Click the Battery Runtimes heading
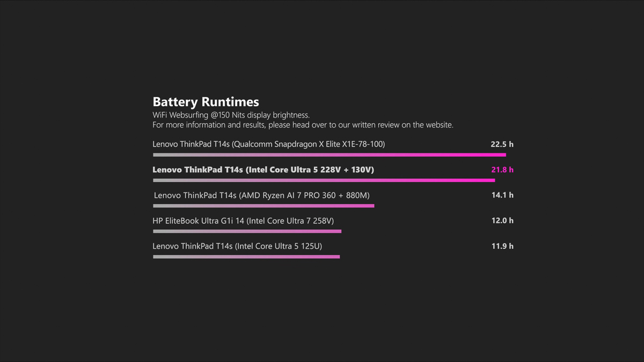Image resolution: width=644 pixels, height=362 pixels. [x=206, y=102]
